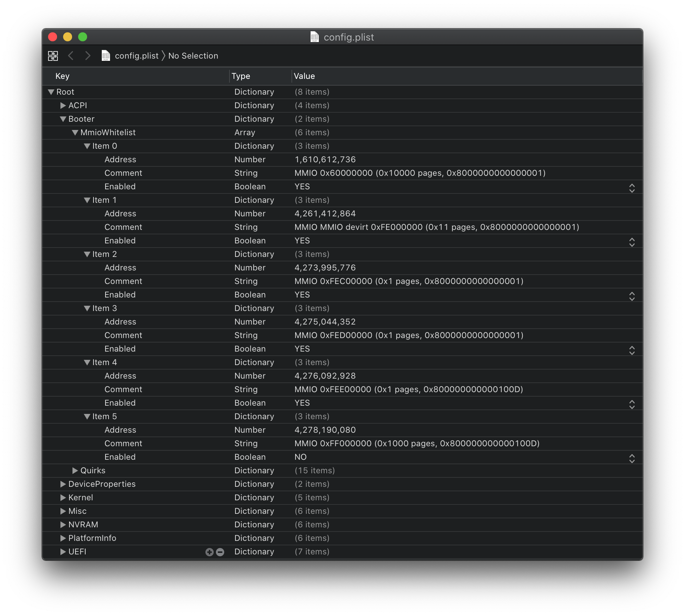This screenshot has height=616, width=685.
Task: Click the Value column header
Action: [304, 76]
